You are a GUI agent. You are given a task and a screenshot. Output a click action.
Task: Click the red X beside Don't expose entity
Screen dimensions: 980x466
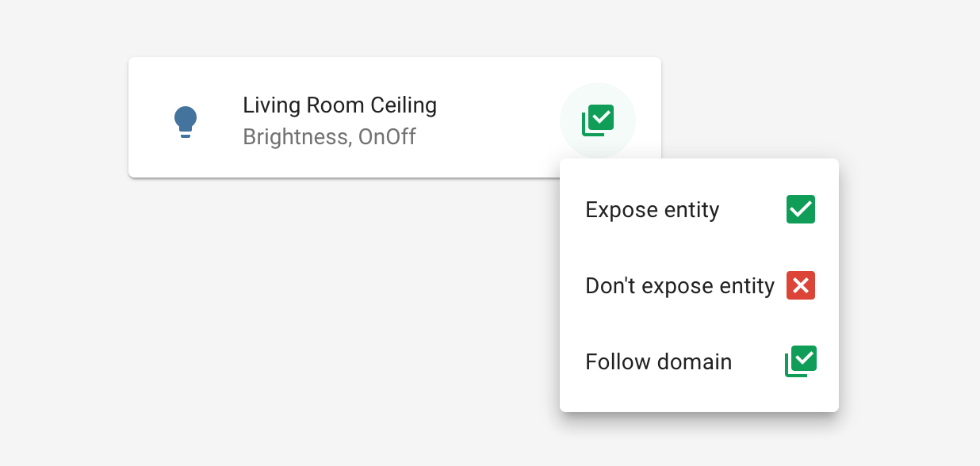click(x=800, y=285)
